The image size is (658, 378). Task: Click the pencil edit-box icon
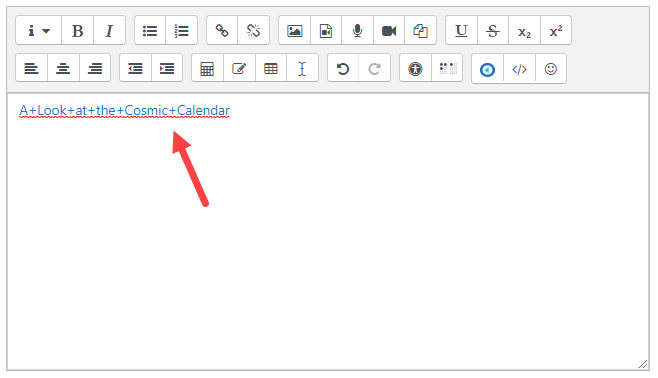pos(239,68)
